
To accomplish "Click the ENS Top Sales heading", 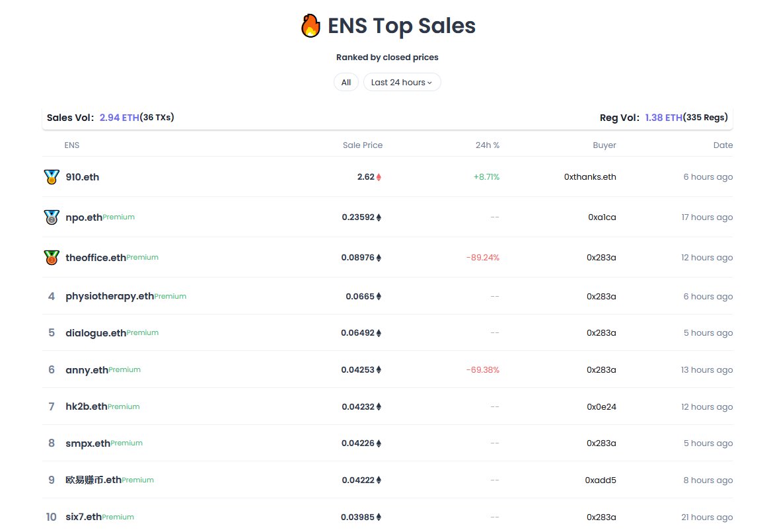I will [401, 26].
